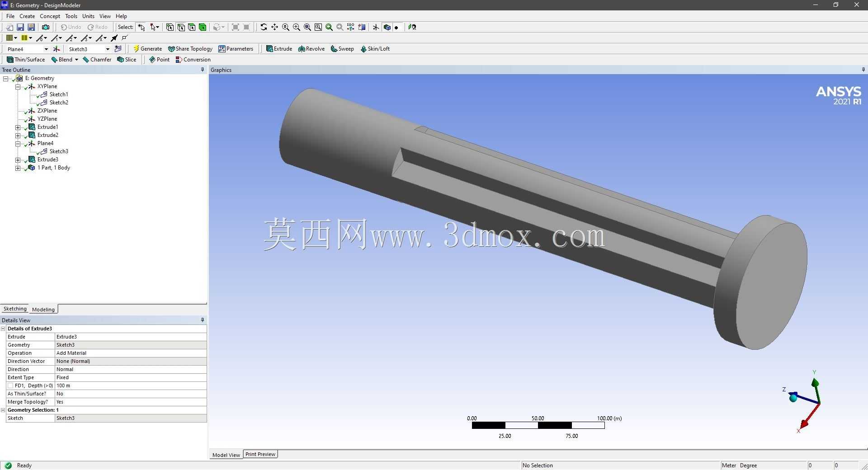Image resolution: width=868 pixels, height=470 pixels.
Task: Open the Parameters button
Action: point(236,49)
